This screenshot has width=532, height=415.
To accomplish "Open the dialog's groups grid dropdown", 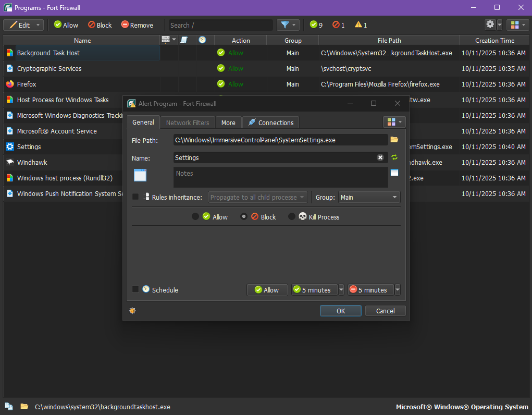I will coord(394,122).
